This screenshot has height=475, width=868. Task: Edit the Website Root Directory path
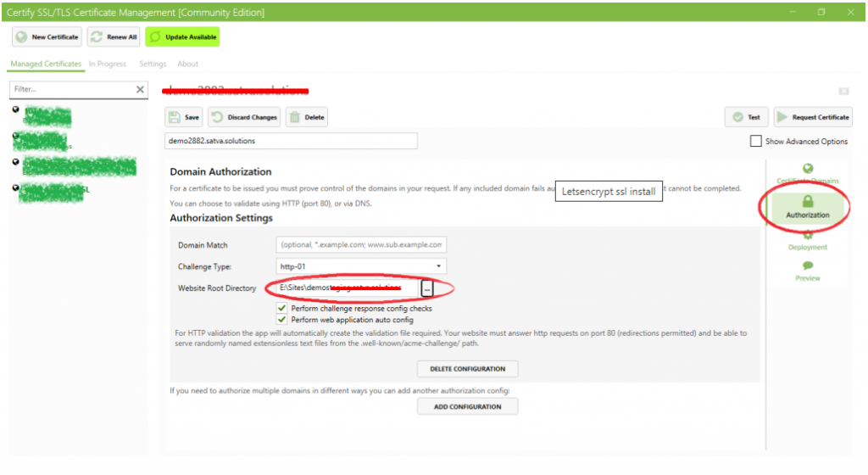(x=348, y=288)
